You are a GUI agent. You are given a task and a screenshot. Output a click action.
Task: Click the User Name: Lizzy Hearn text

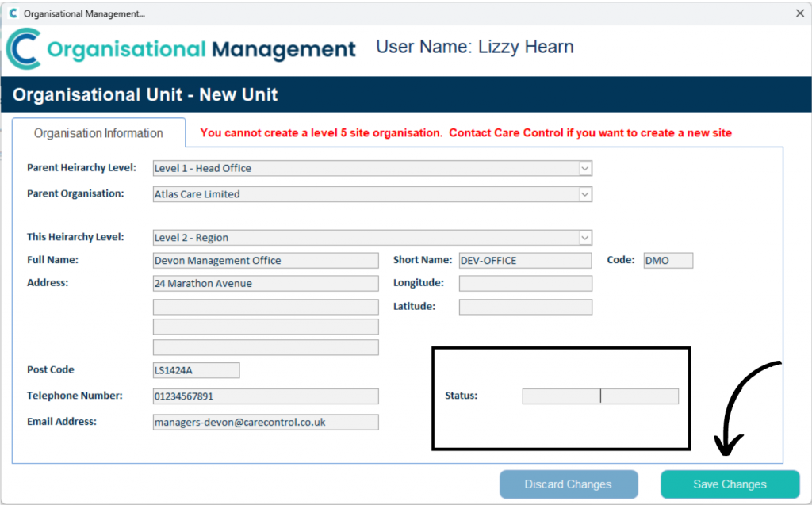pyautogui.click(x=475, y=47)
